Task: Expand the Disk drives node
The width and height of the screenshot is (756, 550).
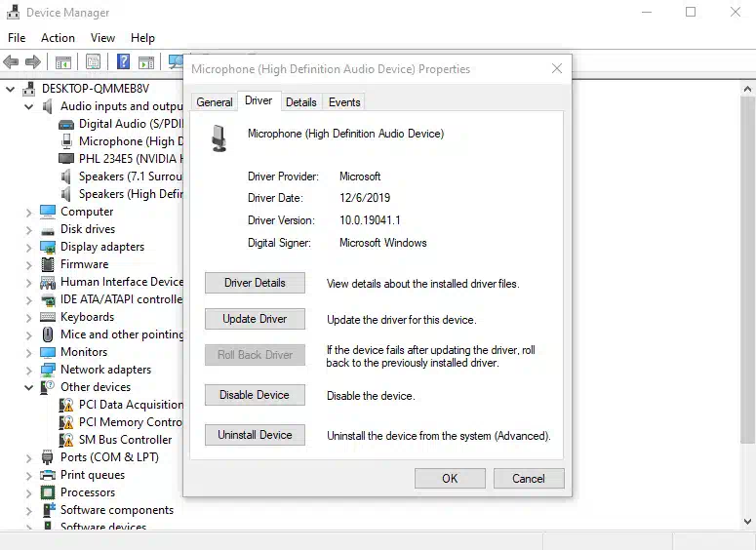Action: click(x=29, y=230)
